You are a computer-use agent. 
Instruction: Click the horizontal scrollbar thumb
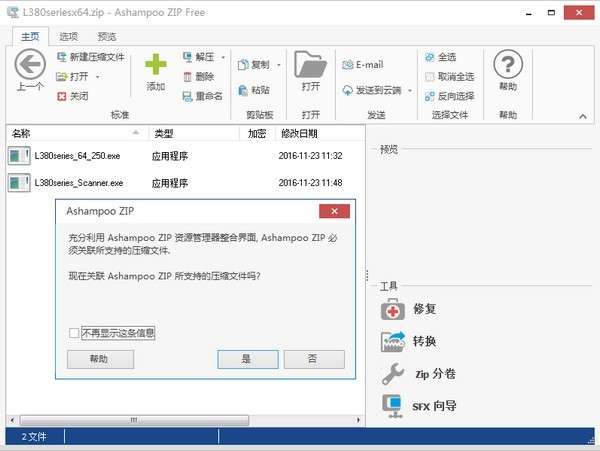click(134, 420)
